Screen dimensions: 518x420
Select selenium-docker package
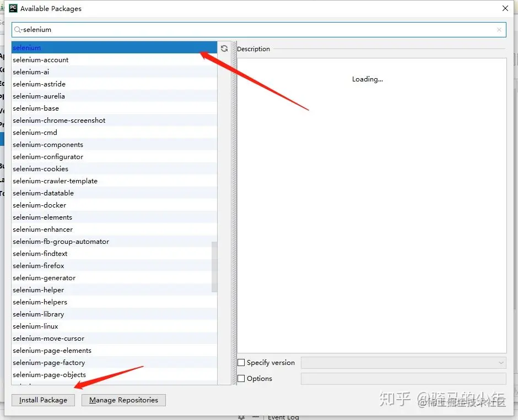(x=114, y=205)
